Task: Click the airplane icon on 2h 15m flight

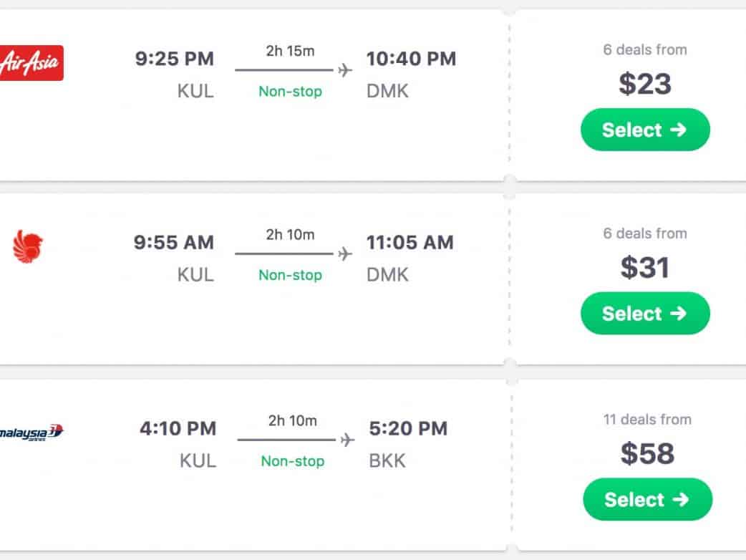Action: pos(346,70)
